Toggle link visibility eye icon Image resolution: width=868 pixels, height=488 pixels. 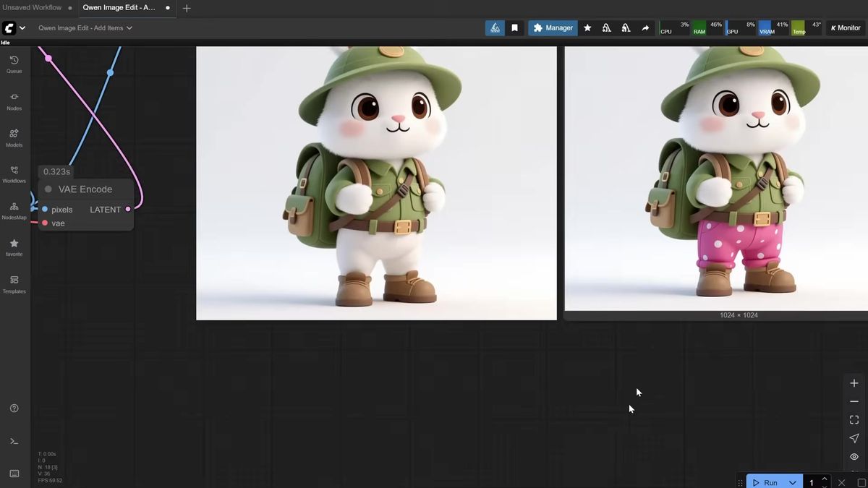point(854,457)
